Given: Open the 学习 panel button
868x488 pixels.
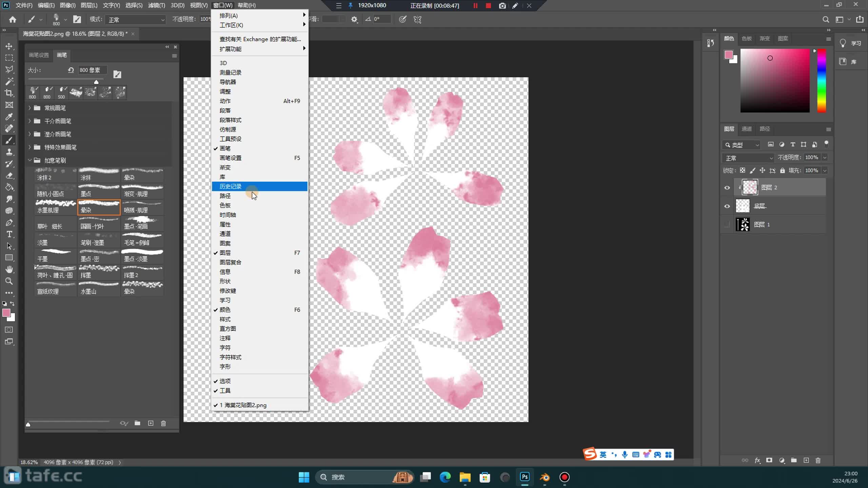Looking at the screenshot, I should (851, 43).
